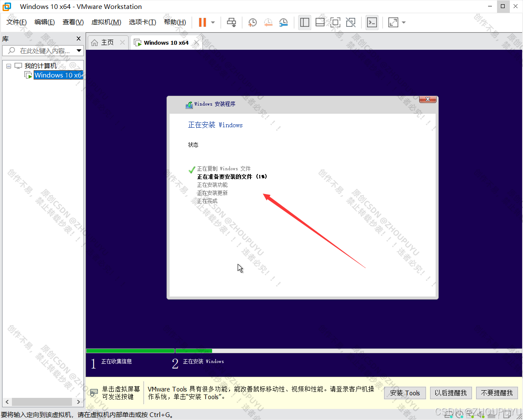Open the stretch display options arrow
The image size is (523, 420).
(x=404, y=23)
